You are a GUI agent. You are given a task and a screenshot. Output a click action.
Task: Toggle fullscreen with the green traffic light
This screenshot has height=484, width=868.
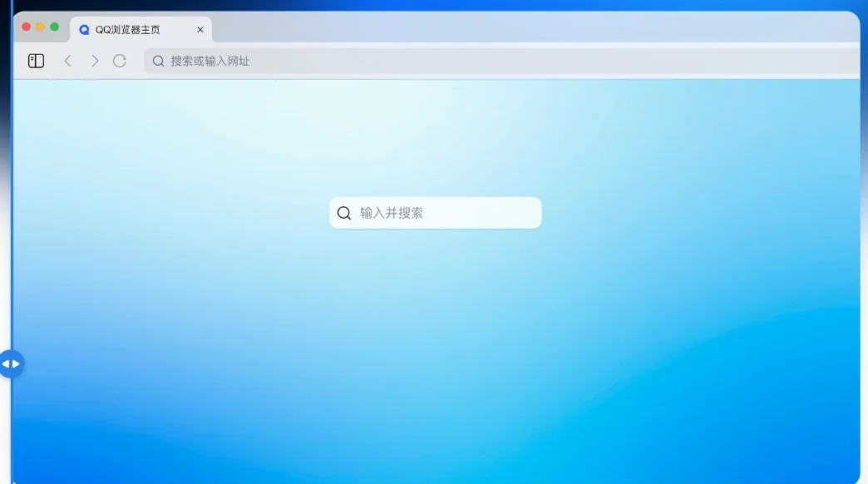pyautogui.click(x=55, y=27)
